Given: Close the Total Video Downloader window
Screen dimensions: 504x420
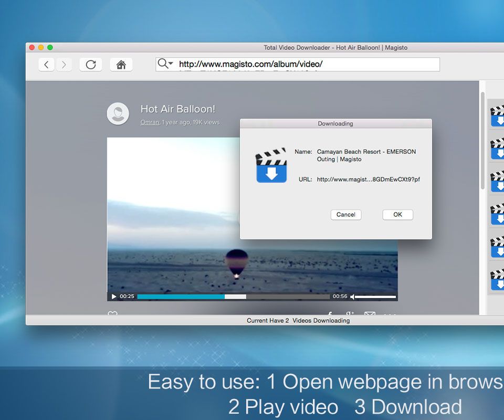Looking at the screenshot, I should point(32,48).
